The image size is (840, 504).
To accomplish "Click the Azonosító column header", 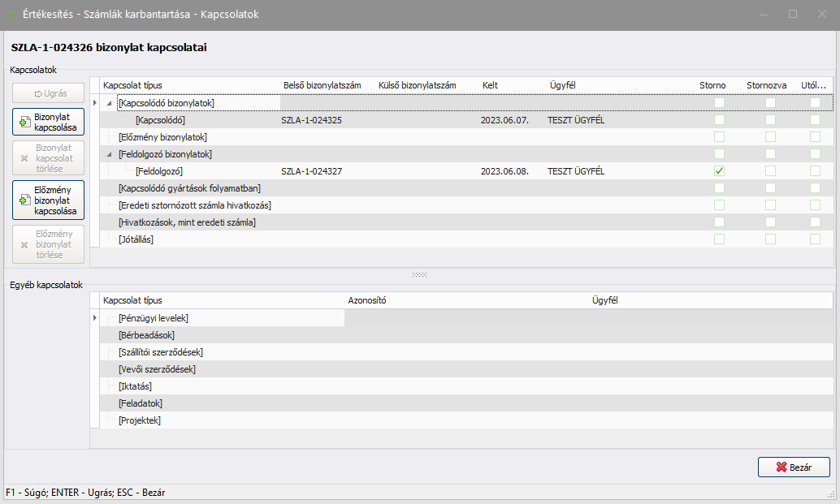I will (x=366, y=300).
